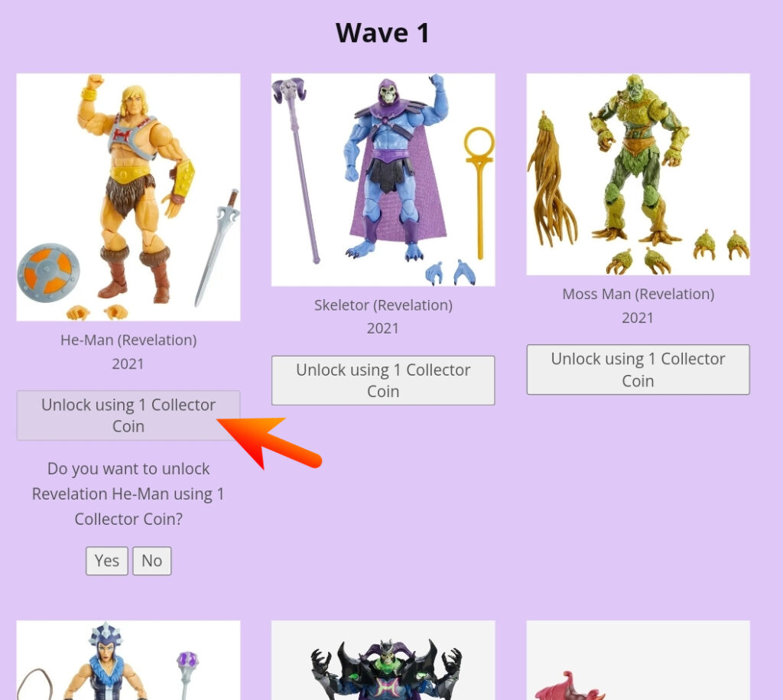Click the Moss Man (Revelation) name label
The height and width of the screenshot is (700, 783).
coord(638,294)
